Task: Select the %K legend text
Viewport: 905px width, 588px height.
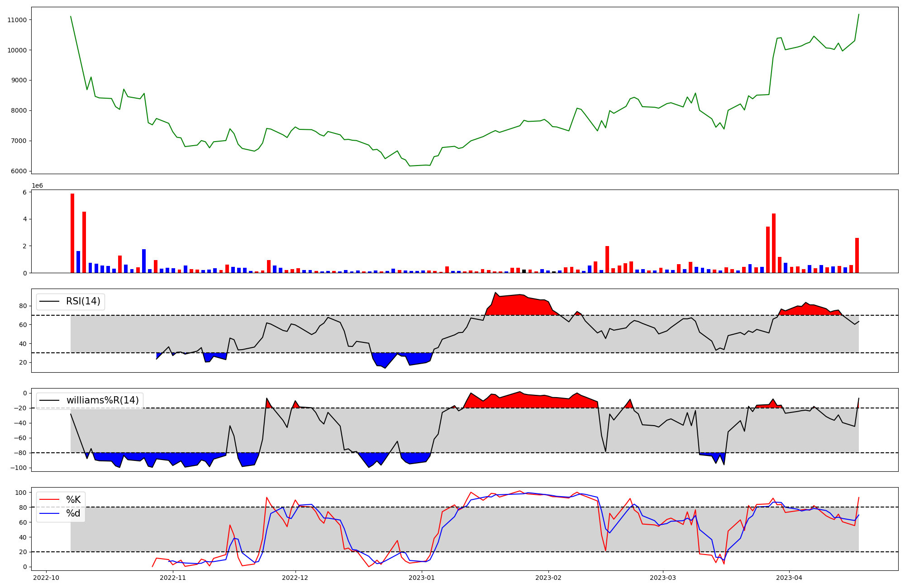Action: (73, 500)
